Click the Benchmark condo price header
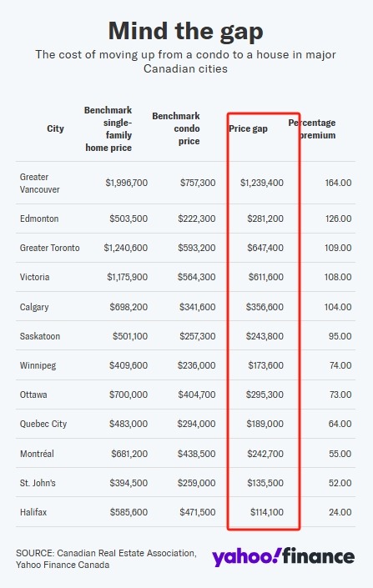The image size is (373, 588). coord(176,128)
